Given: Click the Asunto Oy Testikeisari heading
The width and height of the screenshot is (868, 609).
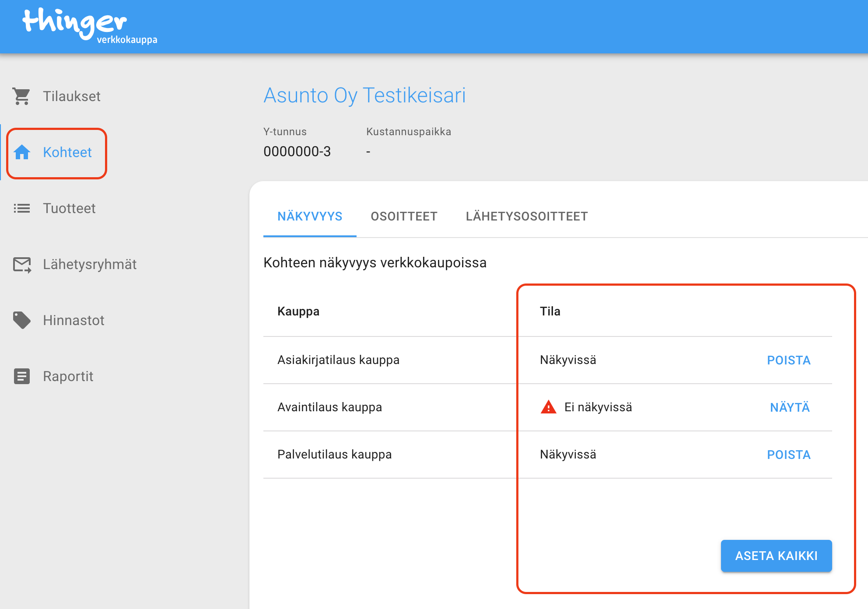Looking at the screenshot, I should (364, 95).
